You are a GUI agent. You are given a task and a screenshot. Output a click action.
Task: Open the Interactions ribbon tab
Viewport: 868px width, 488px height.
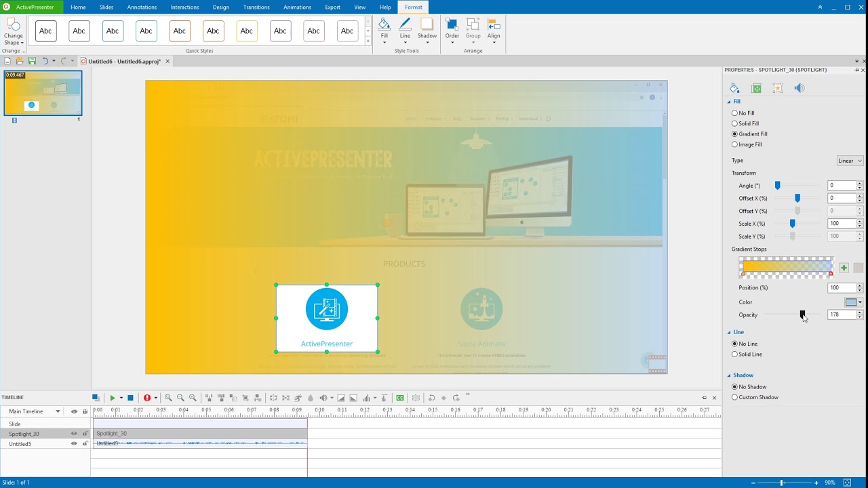(x=184, y=7)
